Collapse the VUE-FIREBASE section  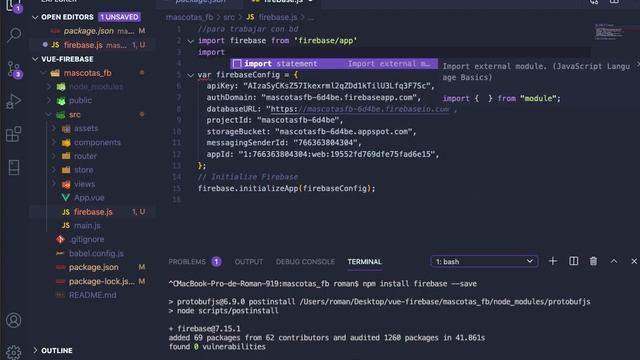point(35,59)
